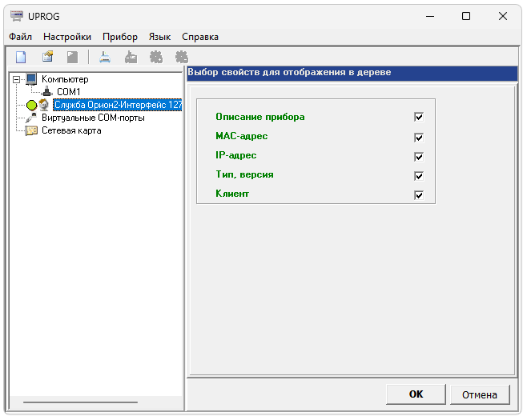Screen dimensions: 523x420
Task: Open the Файл menu
Action: [x=20, y=37]
